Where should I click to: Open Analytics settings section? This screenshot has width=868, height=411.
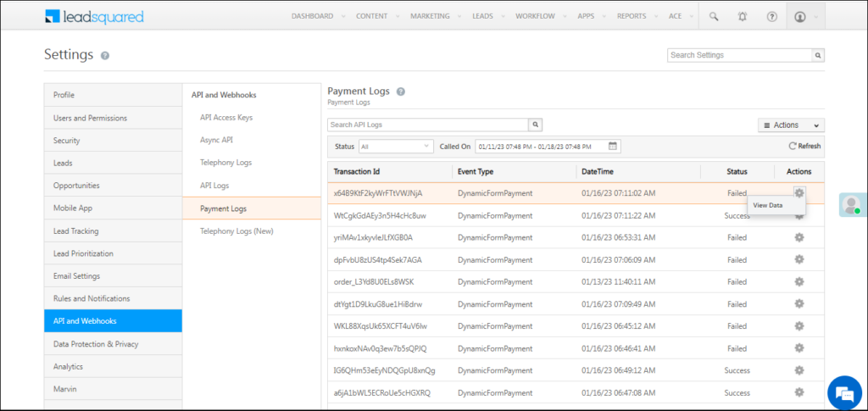[113, 366]
